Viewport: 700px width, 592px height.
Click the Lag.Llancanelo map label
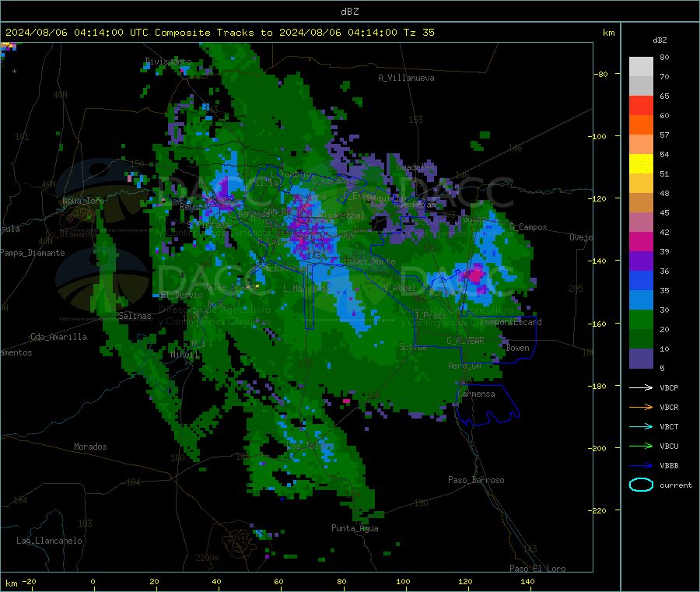click(x=49, y=541)
